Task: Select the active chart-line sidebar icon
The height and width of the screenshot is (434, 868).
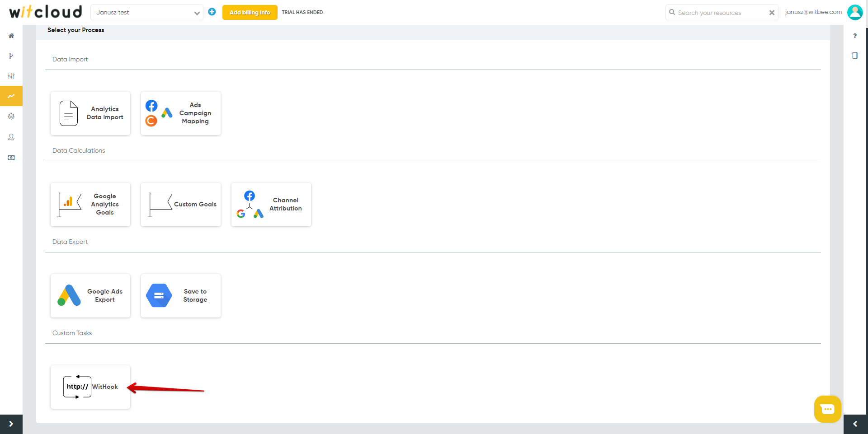Action: pyautogui.click(x=11, y=96)
